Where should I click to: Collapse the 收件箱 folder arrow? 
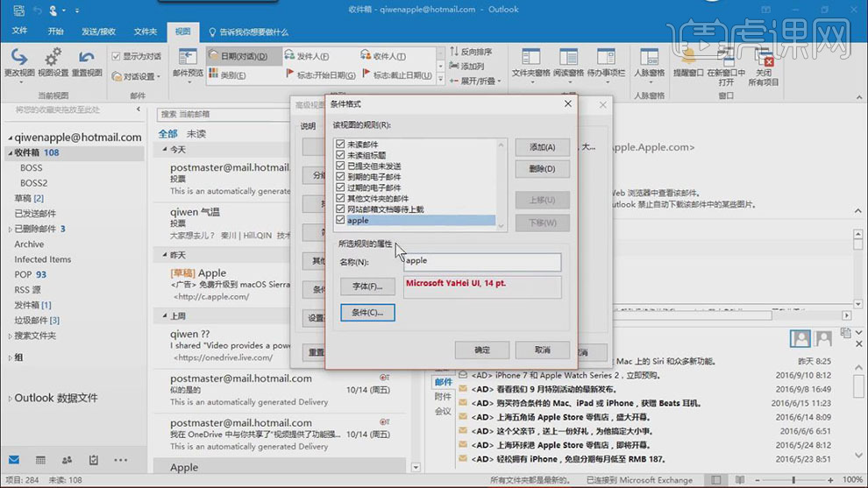pos(10,152)
